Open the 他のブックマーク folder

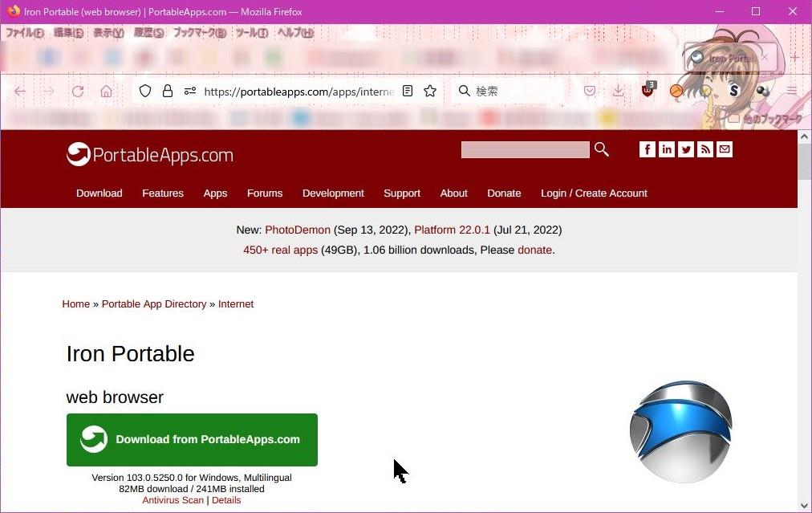pos(765,119)
